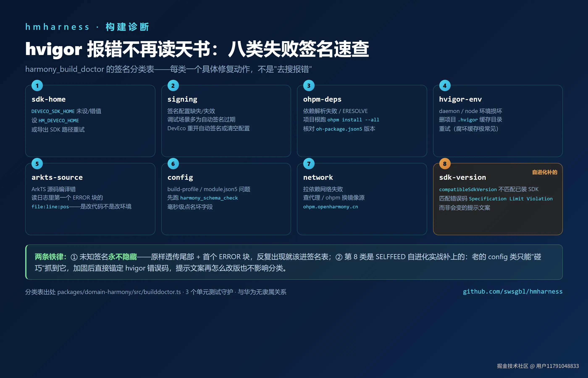
Task: Click build-profile / module.json5 问题 line
Action: [x=209, y=189]
